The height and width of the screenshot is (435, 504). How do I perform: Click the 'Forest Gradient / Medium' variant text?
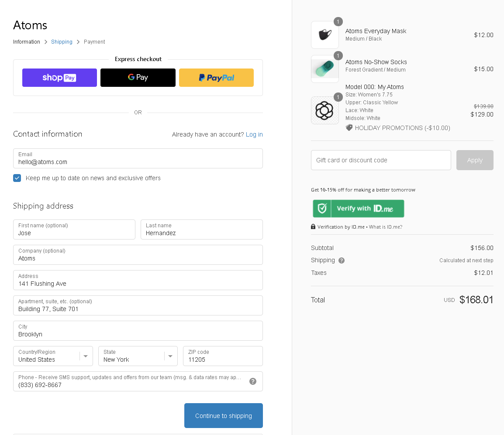[376, 70]
